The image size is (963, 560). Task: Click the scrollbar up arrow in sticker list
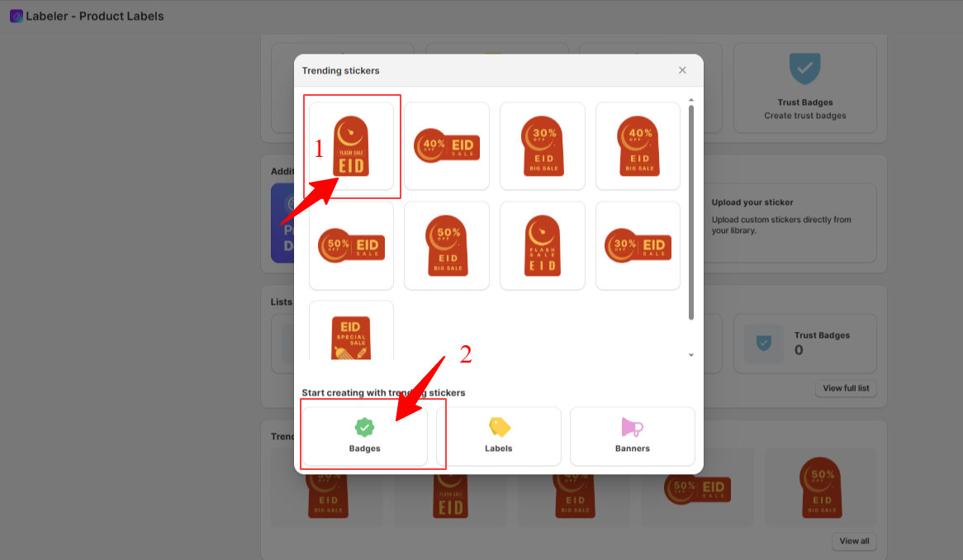pos(691,99)
